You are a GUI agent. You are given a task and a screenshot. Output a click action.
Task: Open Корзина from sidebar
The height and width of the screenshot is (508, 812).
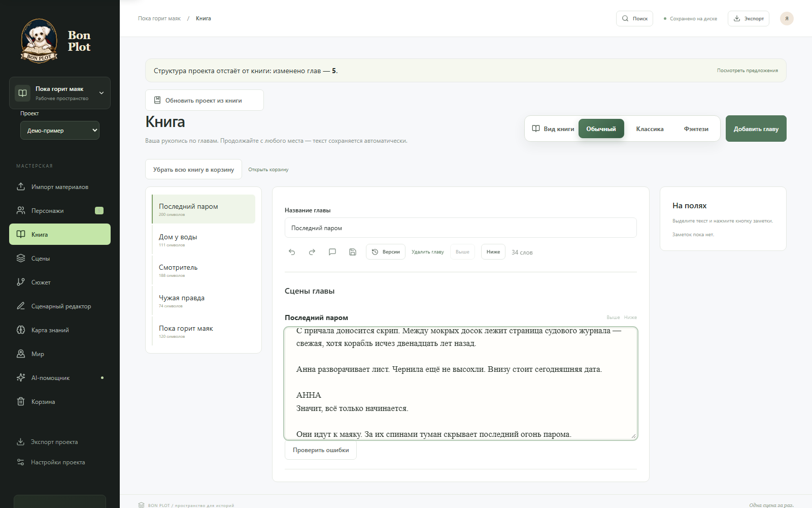click(60, 402)
